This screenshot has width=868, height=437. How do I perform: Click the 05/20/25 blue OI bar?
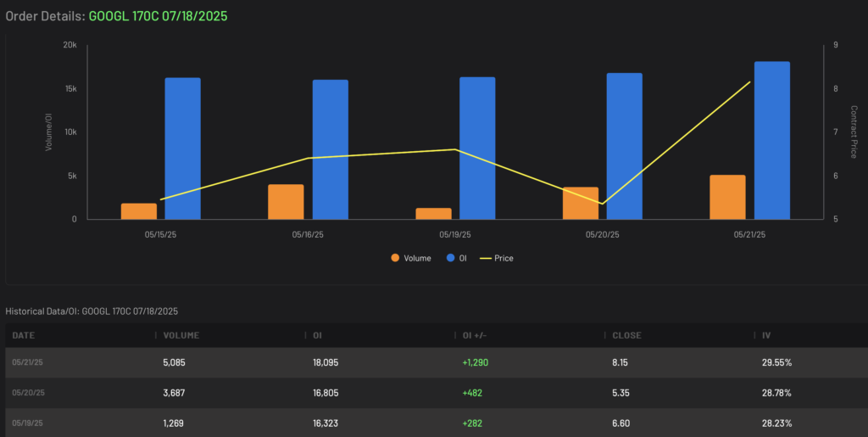pos(625,146)
